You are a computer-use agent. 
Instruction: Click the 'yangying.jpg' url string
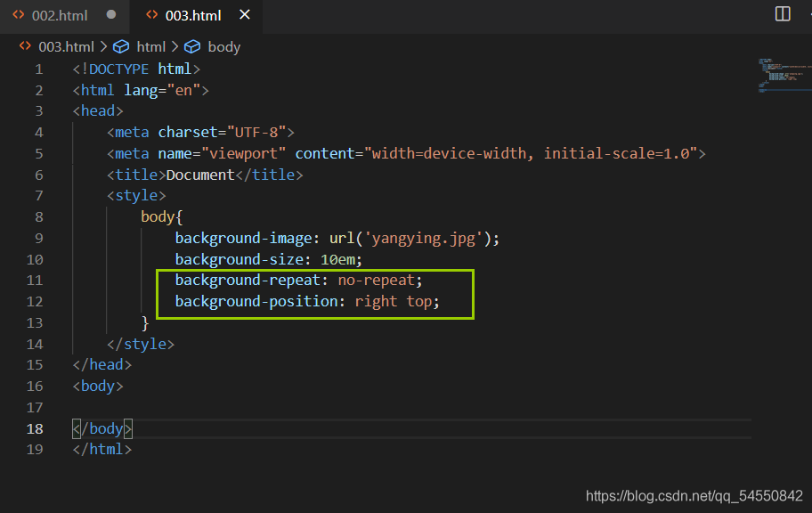point(424,239)
